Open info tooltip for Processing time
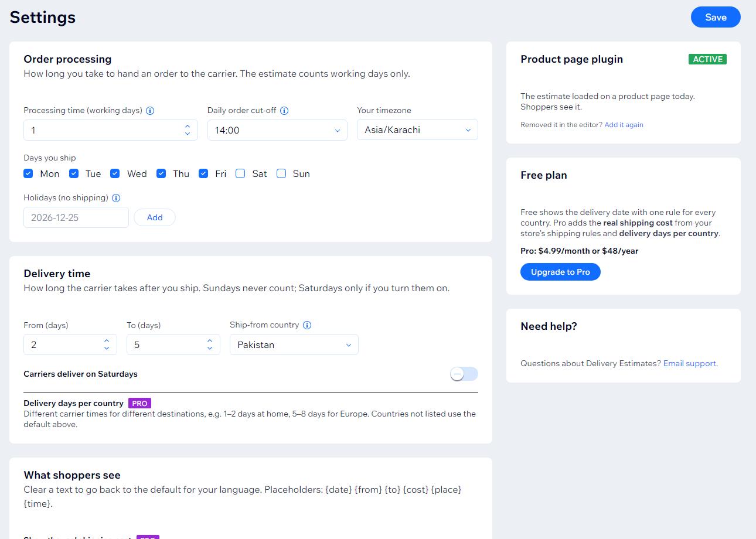The height and width of the screenshot is (539, 756). click(150, 111)
